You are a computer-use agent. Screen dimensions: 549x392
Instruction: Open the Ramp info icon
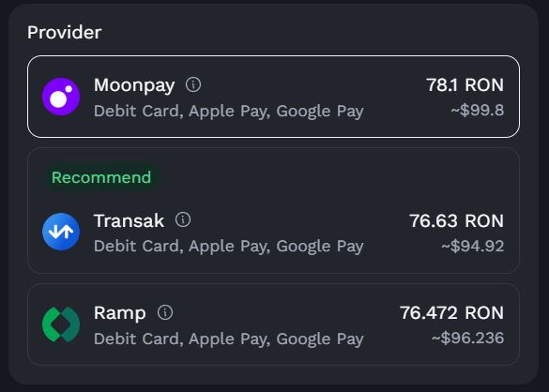point(165,312)
